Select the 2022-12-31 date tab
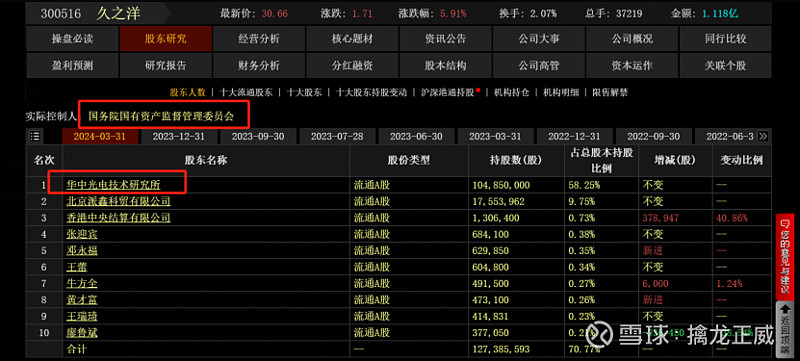This screenshot has width=800, height=361. point(574,137)
